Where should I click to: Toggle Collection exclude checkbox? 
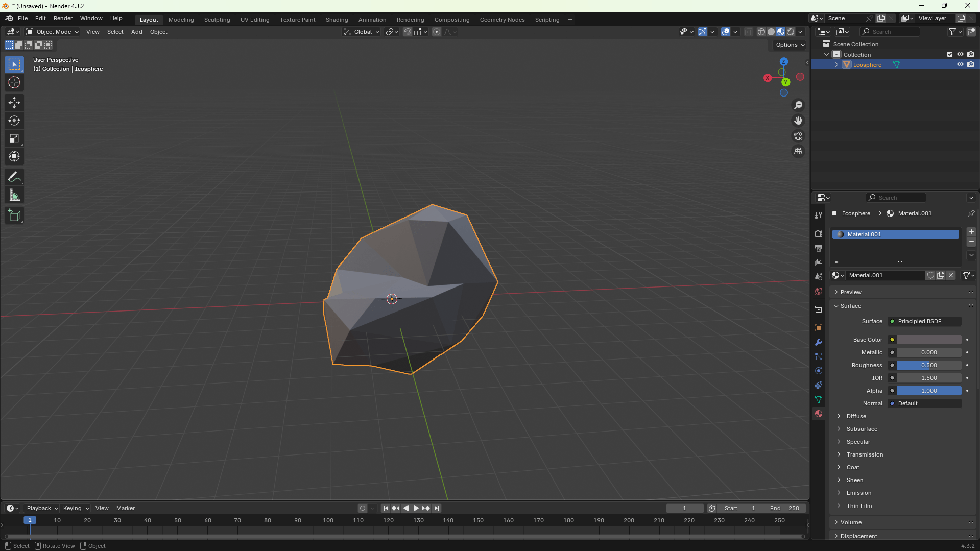[x=950, y=55]
